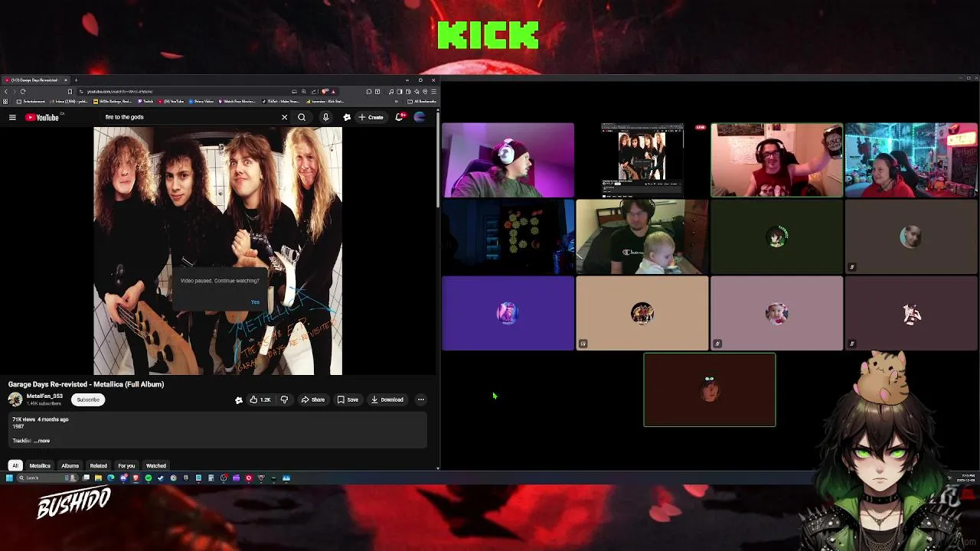This screenshot has width=980, height=551.
Task: Start voice search with microphone
Action: [325, 117]
